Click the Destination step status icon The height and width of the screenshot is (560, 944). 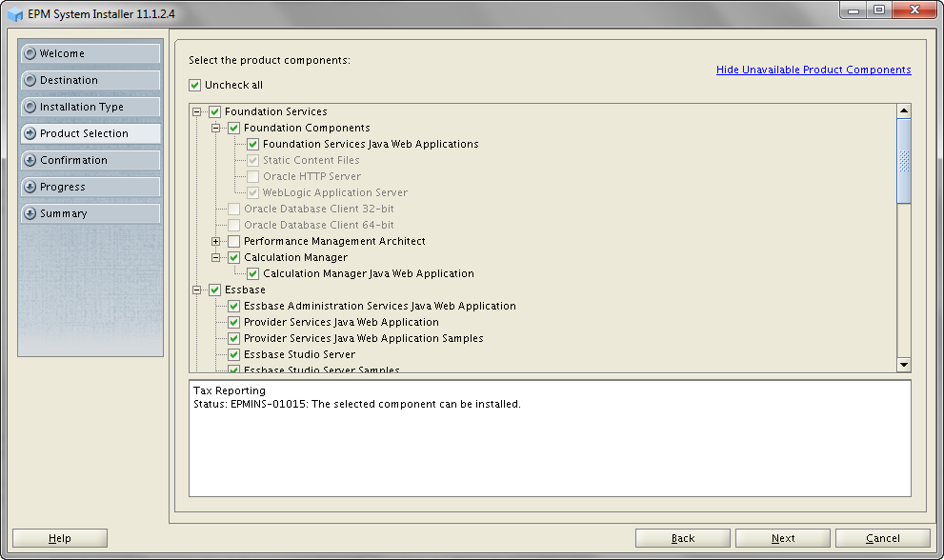click(x=31, y=81)
